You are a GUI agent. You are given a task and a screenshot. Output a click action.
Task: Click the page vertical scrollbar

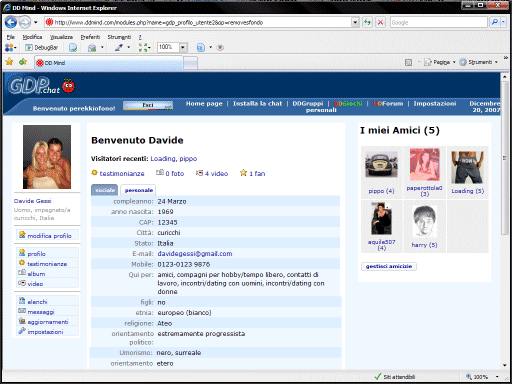pyautogui.click(x=504, y=220)
